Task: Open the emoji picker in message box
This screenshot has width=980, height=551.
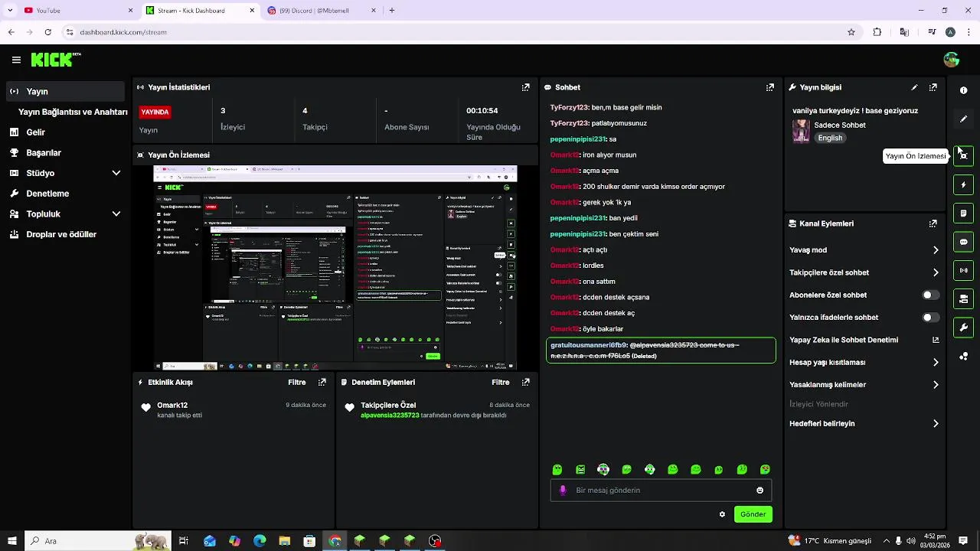Action: tap(759, 491)
